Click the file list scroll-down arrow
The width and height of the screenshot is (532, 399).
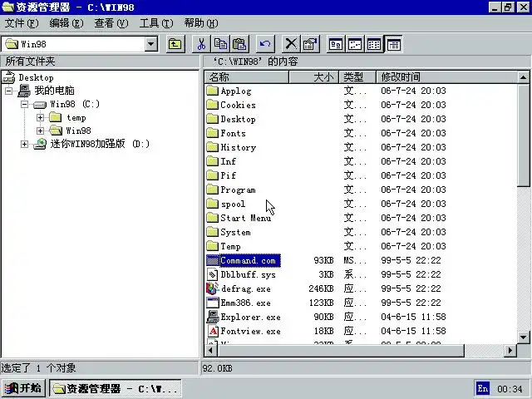[x=523, y=337]
